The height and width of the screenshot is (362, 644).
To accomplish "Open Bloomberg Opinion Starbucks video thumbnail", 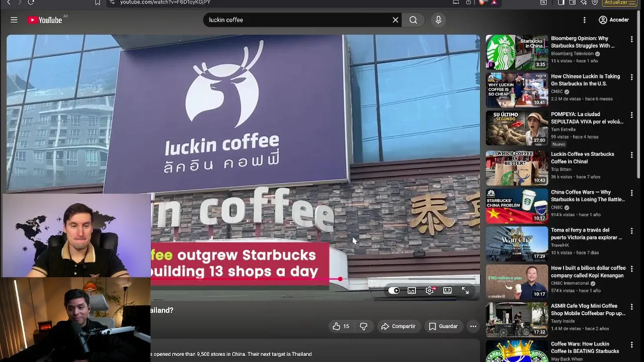I will pos(517,52).
